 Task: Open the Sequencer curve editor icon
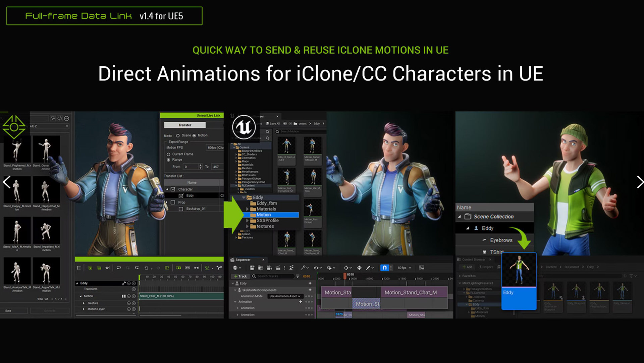(x=422, y=268)
